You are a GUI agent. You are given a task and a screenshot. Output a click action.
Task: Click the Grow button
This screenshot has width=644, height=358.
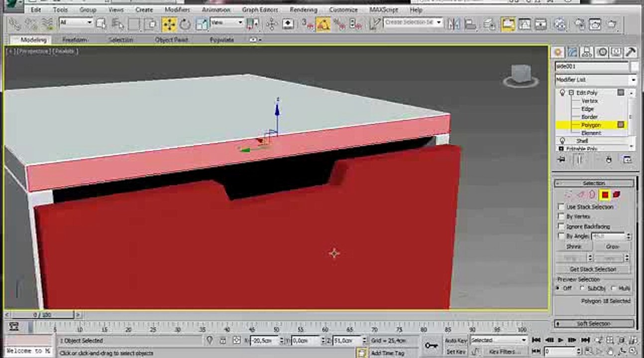point(612,247)
